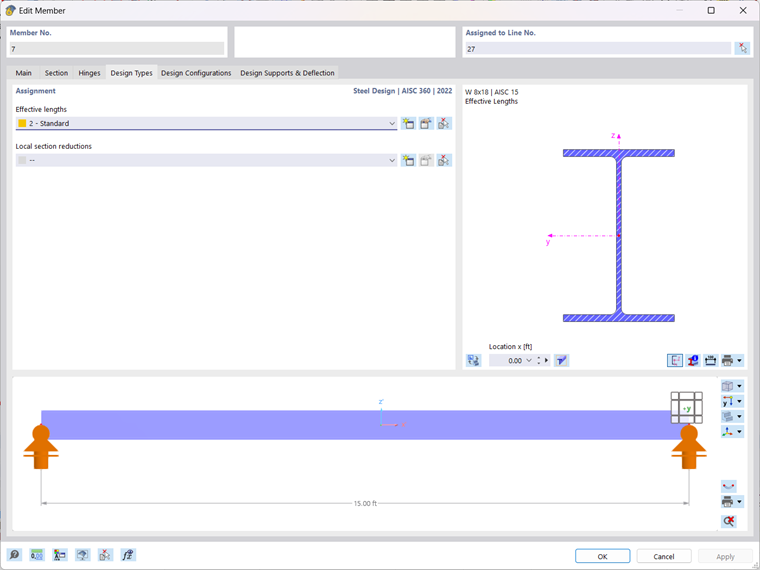760x570 pixels.
Task: Click the colored display properties icon
Action: pyautogui.click(x=60, y=555)
